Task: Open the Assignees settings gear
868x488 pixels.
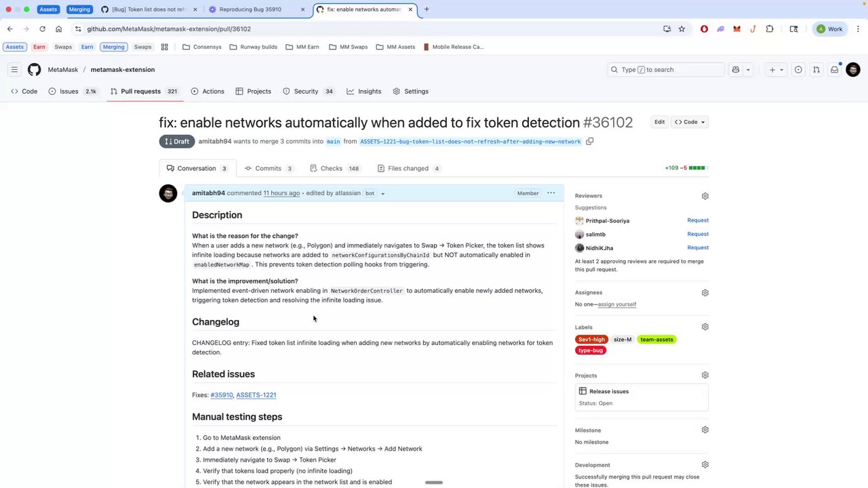Action: [x=705, y=293]
